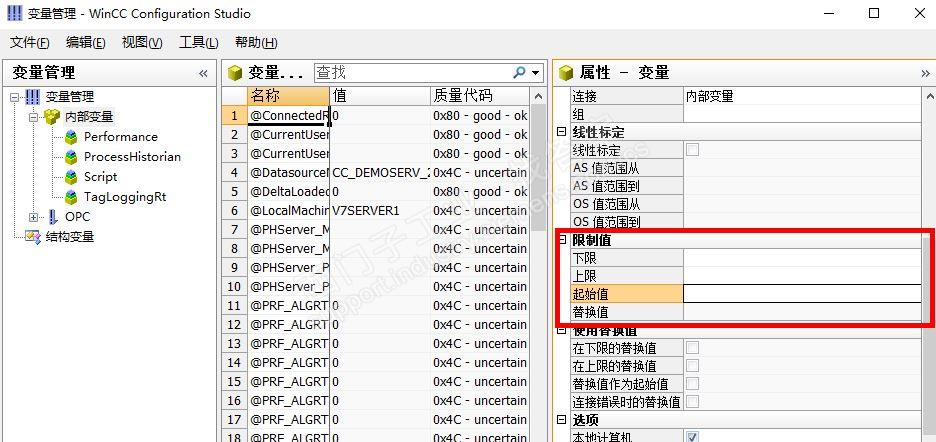Open the 帮助(H) menu

[x=257, y=42]
